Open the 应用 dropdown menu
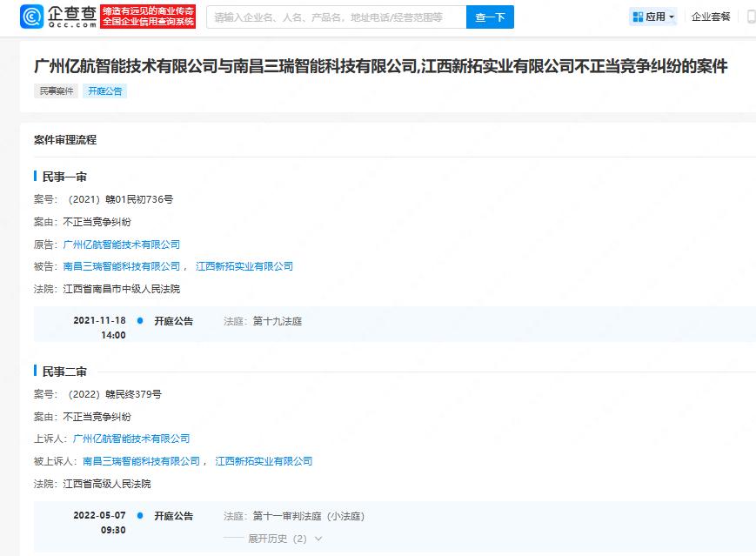The width and height of the screenshot is (756, 556). pos(653,17)
